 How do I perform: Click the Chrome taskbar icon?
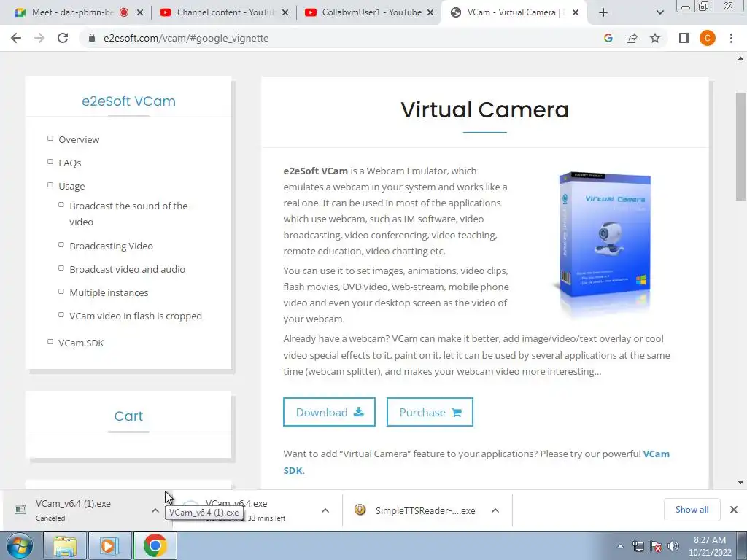click(x=155, y=545)
